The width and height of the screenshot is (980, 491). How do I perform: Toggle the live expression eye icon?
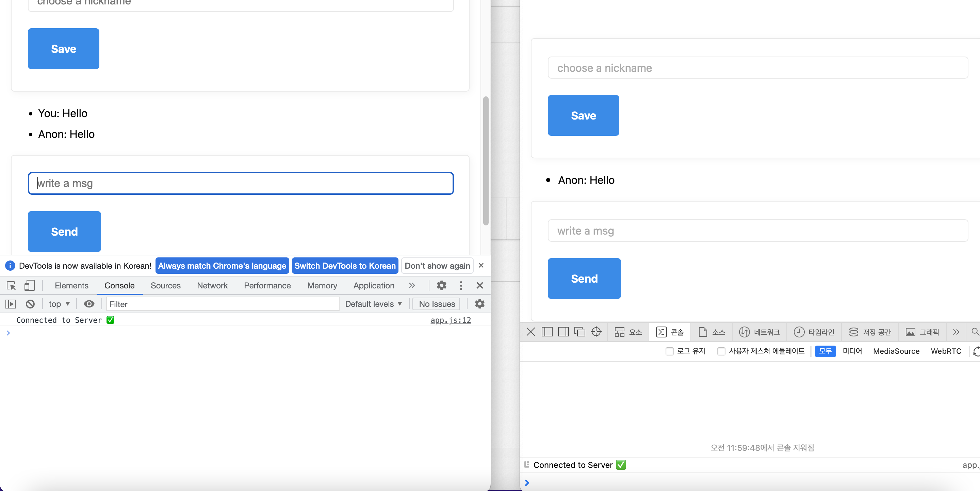tap(89, 304)
